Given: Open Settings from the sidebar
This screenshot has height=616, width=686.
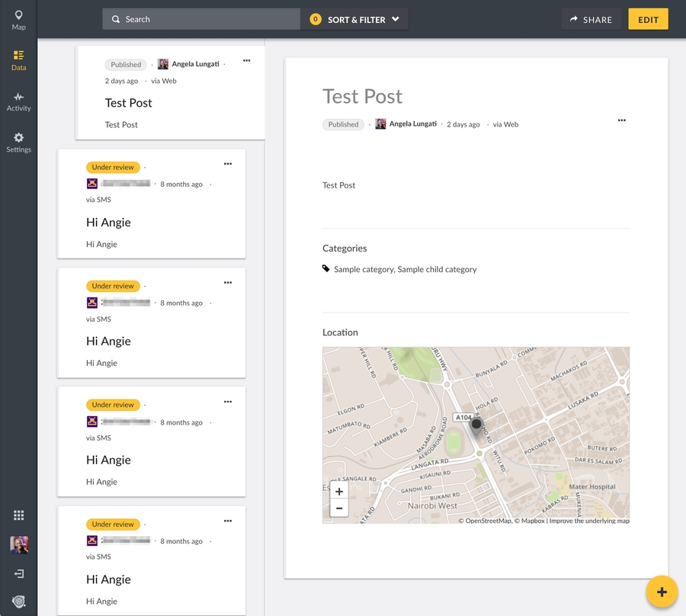Looking at the screenshot, I should [x=18, y=143].
